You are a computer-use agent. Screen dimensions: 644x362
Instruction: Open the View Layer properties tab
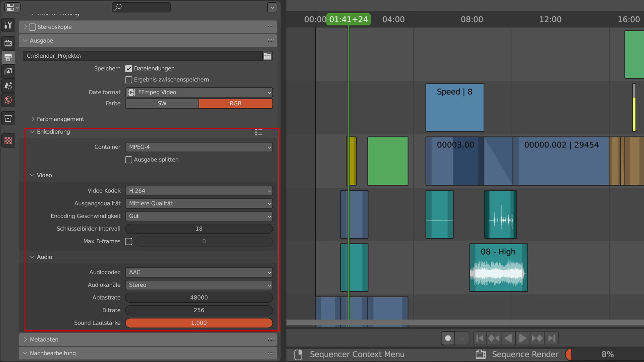point(8,71)
